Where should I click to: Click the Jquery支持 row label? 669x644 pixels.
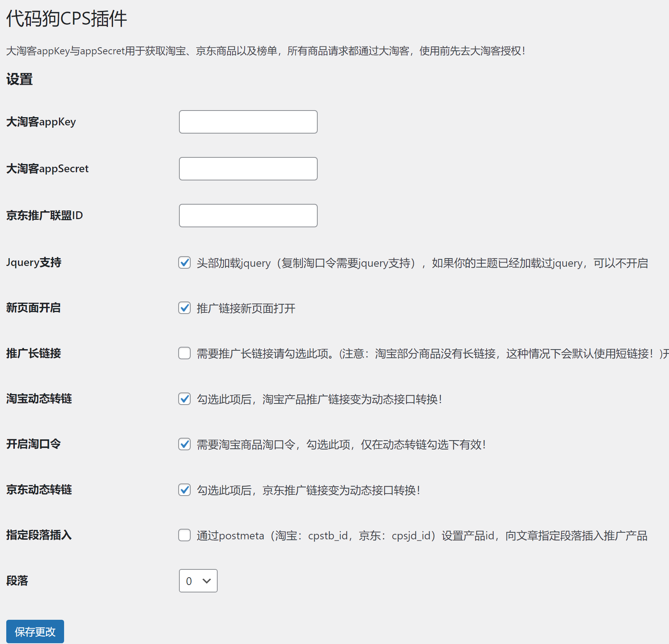34,262
